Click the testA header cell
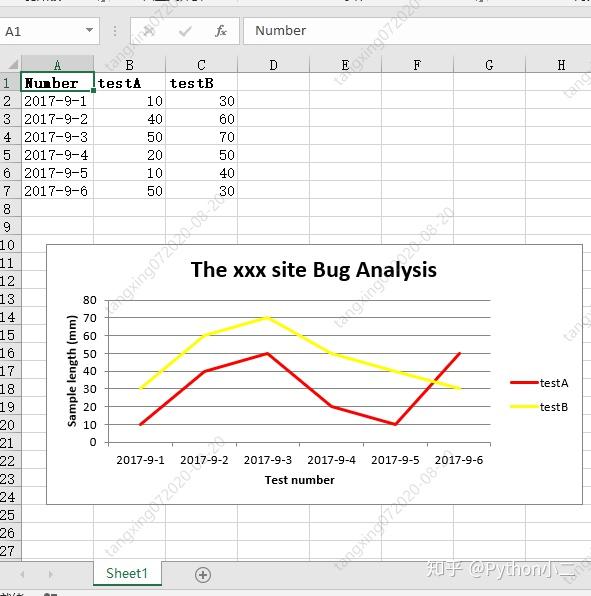591x596 pixels. [130, 82]
